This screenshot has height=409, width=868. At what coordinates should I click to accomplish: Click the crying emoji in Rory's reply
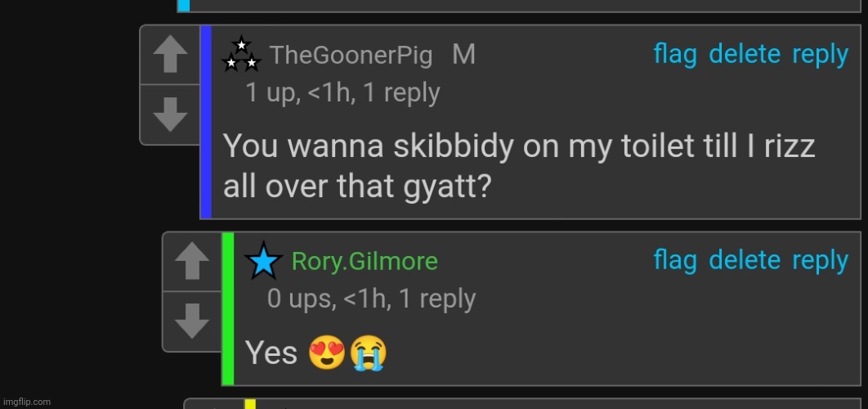(x=368, y=353)
